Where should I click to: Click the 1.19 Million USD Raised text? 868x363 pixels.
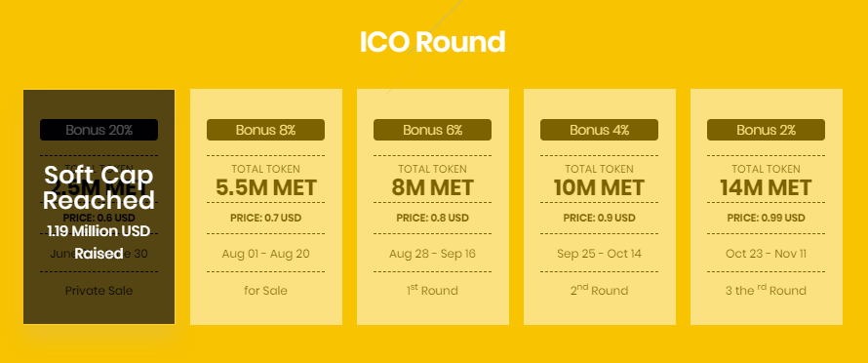pyautogui.click(x=99, y=242)
